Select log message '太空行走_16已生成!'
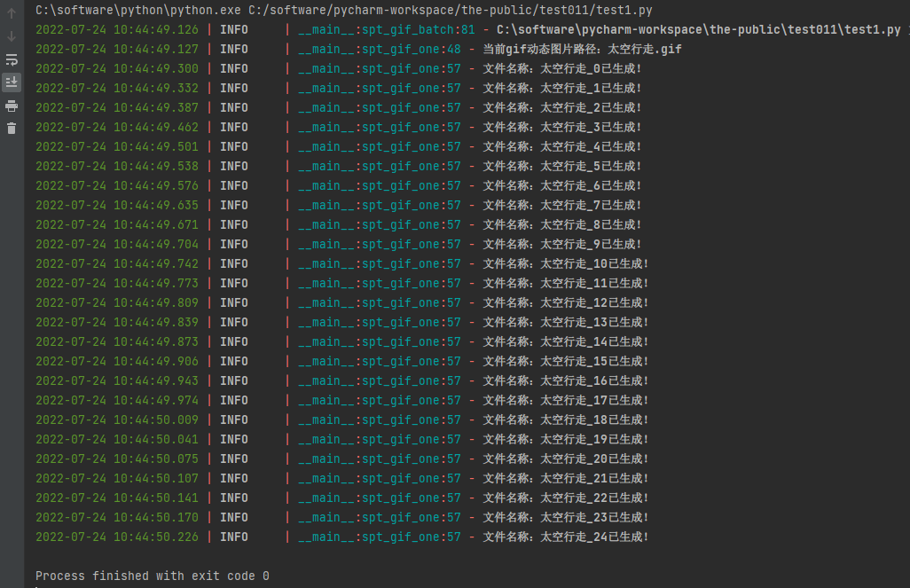This screenshot has height=588, width=910. [594, 380]
